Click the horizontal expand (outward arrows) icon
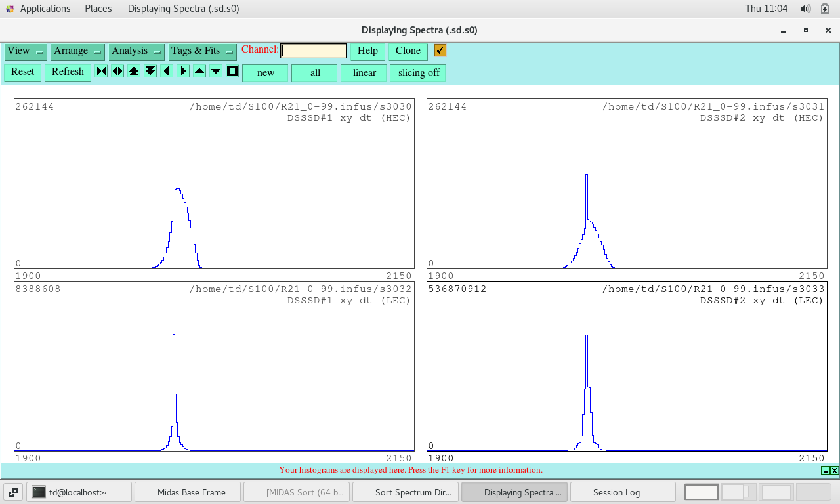The image size is (840, 504). (117, 72)
